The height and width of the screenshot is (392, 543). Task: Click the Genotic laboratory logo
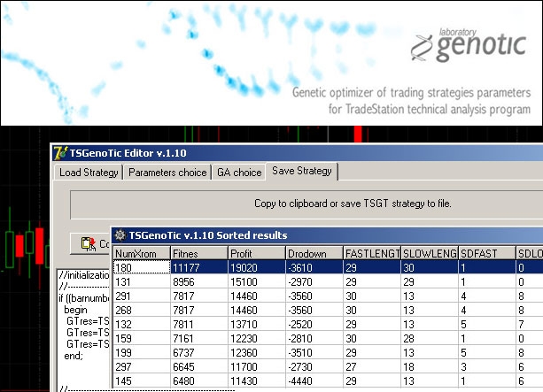[x=469, y=46]
